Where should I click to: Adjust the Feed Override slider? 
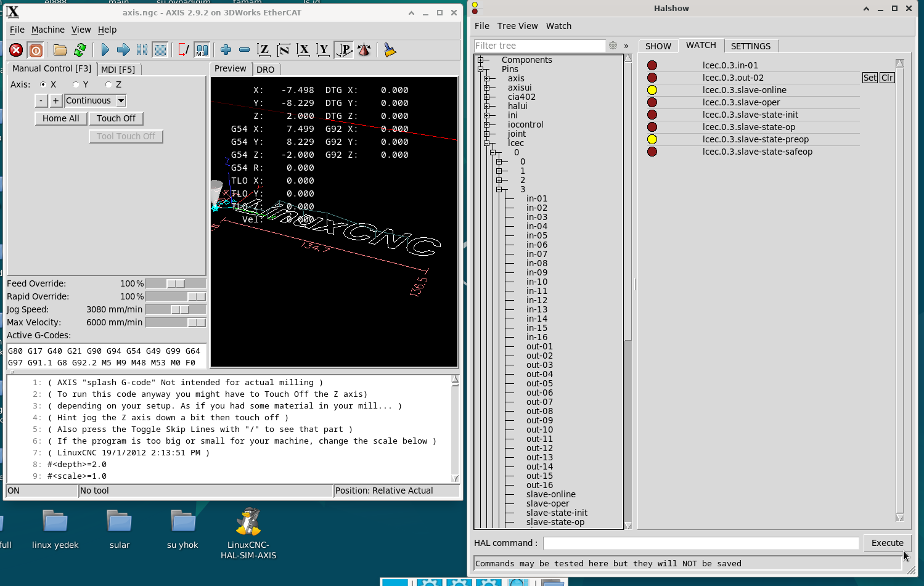[x=175, y=283]
